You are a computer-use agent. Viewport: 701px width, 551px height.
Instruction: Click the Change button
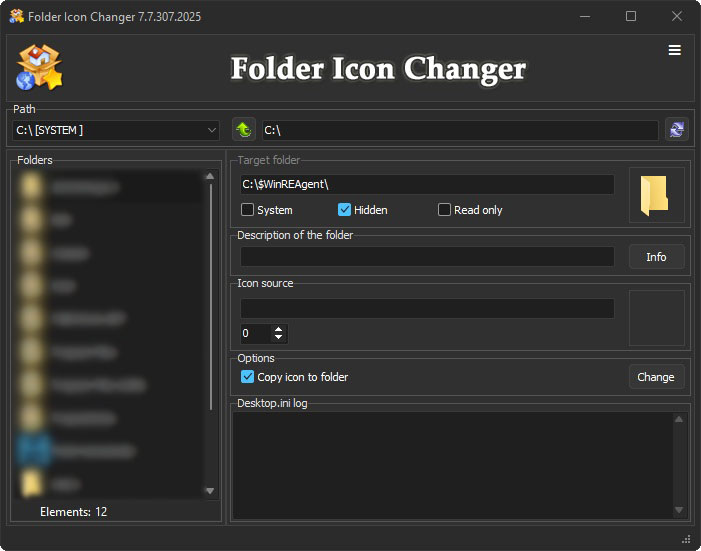coord(656,377)
